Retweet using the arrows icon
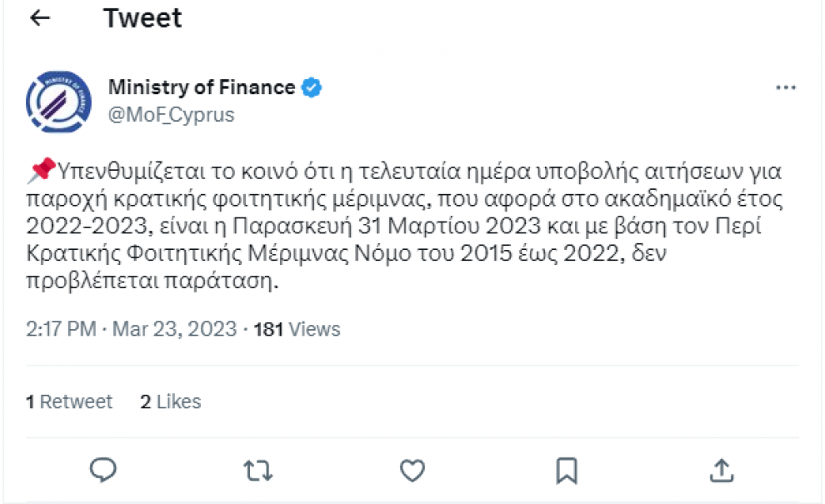Viewport: 825px width, 504px height. pyautogui.click(x=257, y=471)
